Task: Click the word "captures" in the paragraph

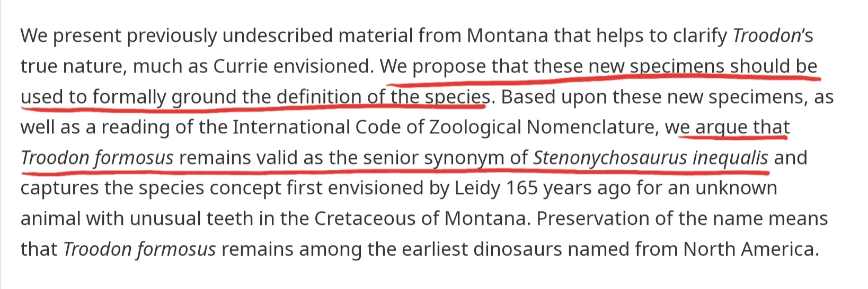Action: (x=57, y=188)
